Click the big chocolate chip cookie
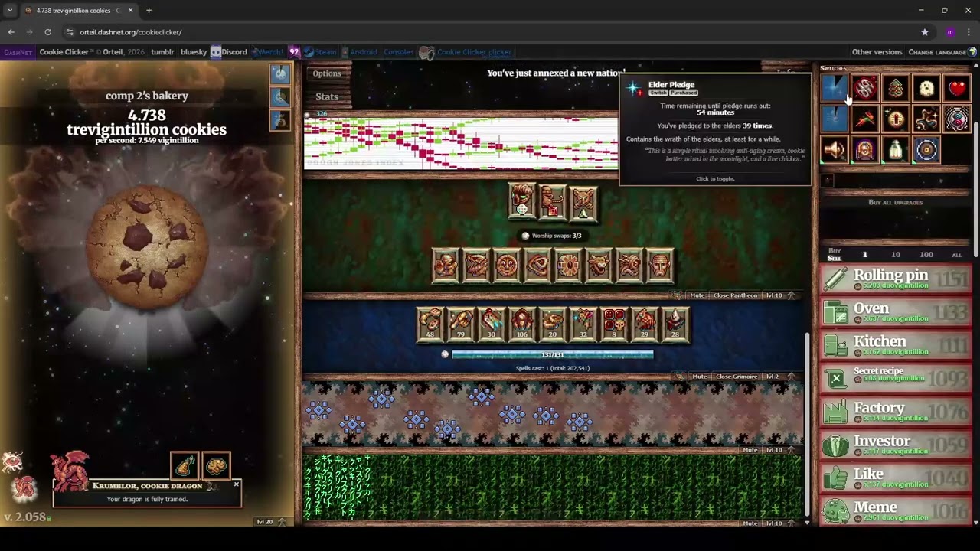This screenshot has height=551, width=980. [x=146, y=246]
